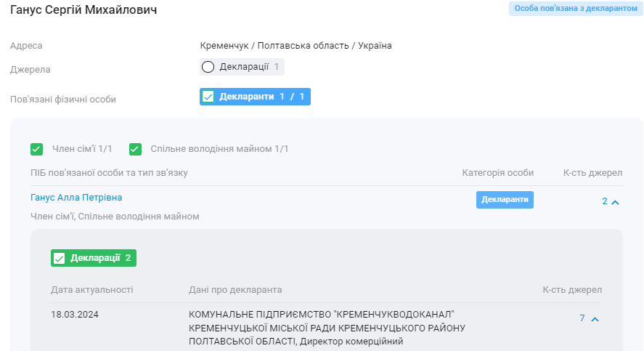Toggle the blue Декларанти 1 / 1 checkbox

coord(208,97)
